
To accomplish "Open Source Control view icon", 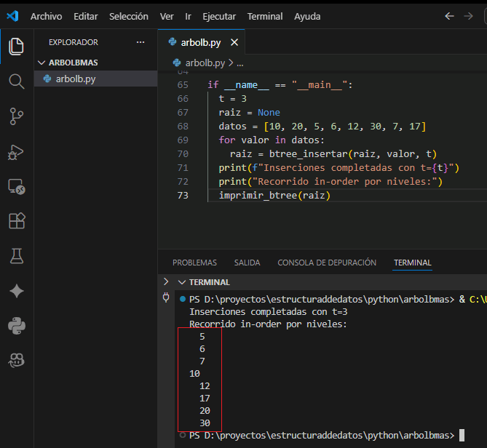I will coord(16,116).
